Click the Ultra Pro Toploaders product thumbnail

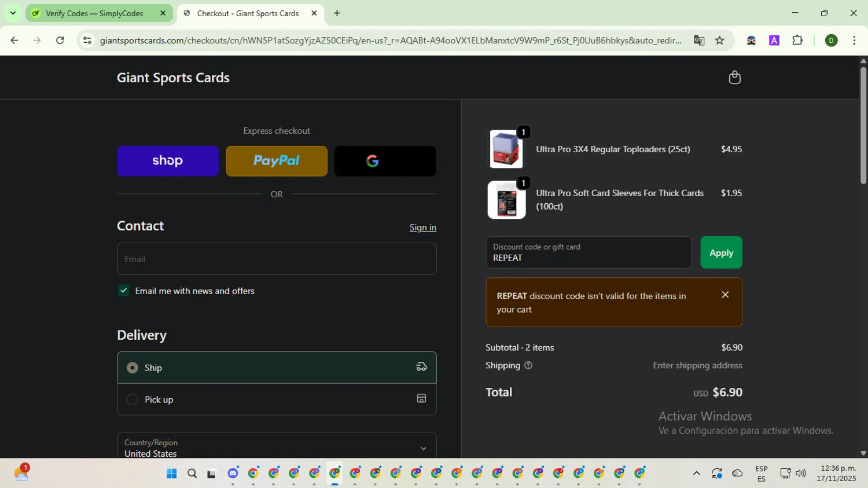coord(506,149)
